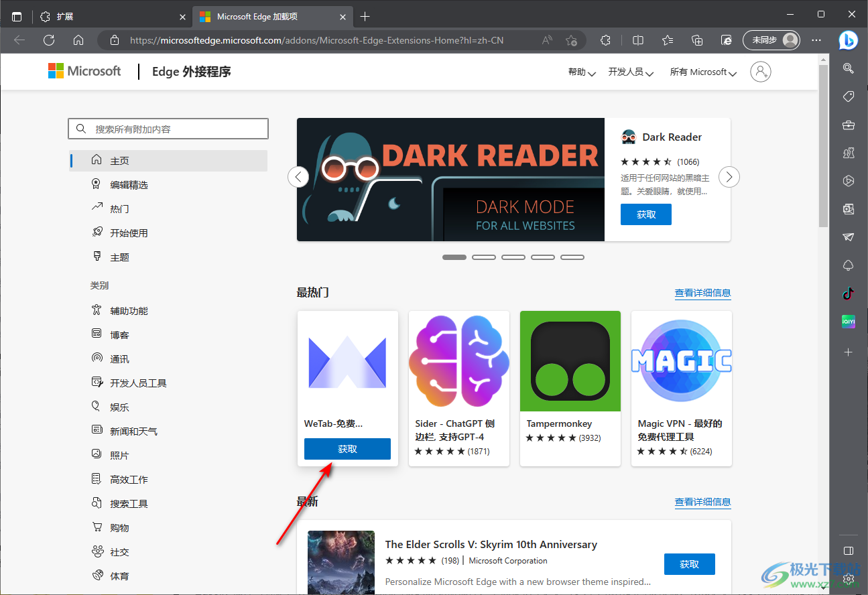
Task: Click the plus icon to customize sidebar
Action: (x=849, y=352)
